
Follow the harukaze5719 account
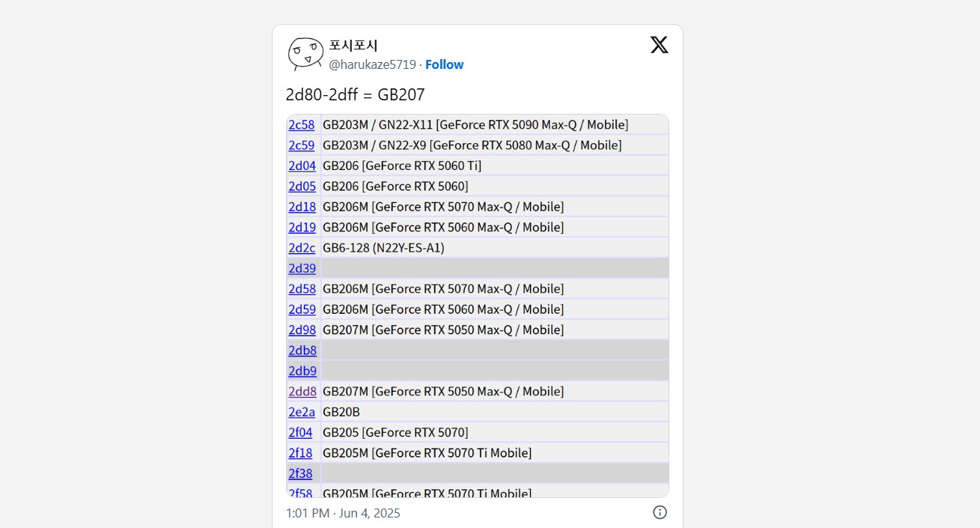[444, 64]
